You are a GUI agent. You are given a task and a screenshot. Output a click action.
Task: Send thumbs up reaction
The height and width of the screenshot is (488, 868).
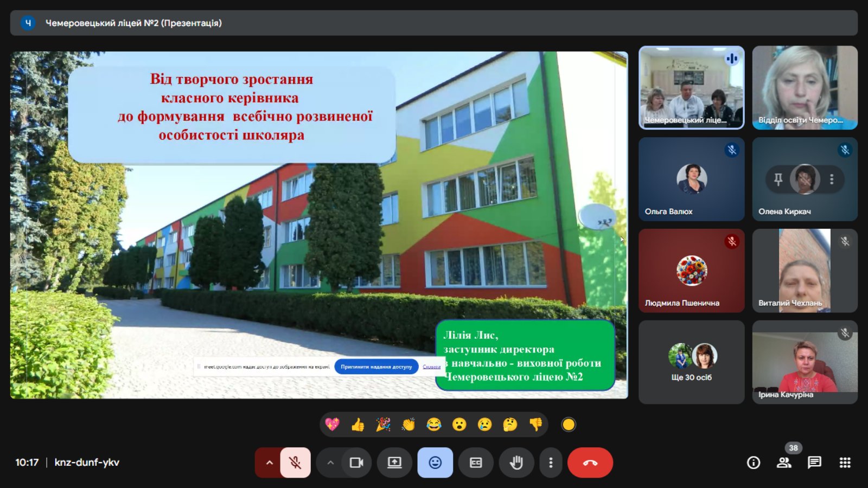pos(358,425)
